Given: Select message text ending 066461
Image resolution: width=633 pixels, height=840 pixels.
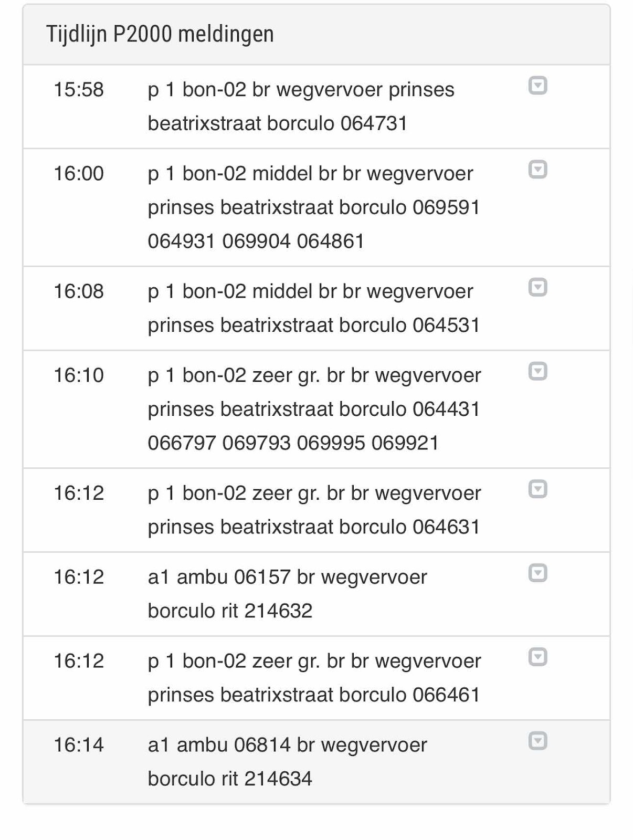Looking at the screenshot, I should click(x=314, y=678).
